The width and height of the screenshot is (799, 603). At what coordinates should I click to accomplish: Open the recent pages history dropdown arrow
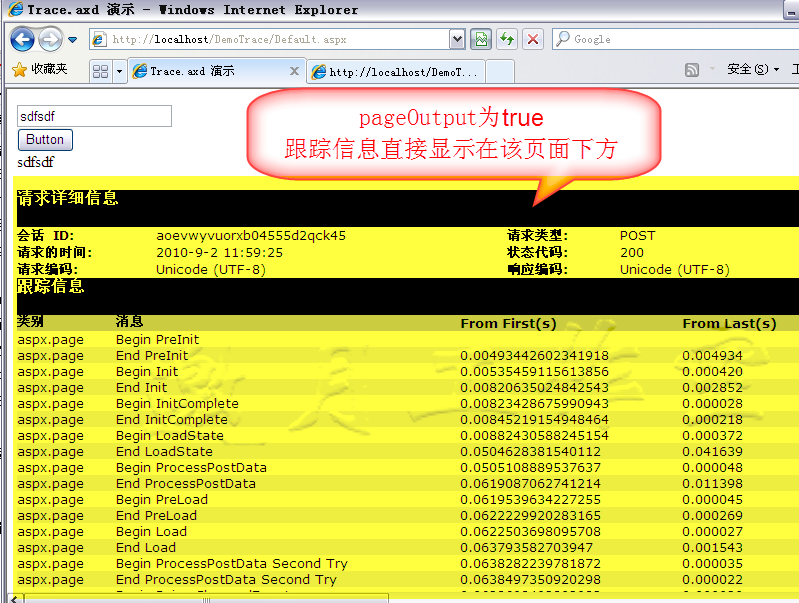(x=73, y=40)
